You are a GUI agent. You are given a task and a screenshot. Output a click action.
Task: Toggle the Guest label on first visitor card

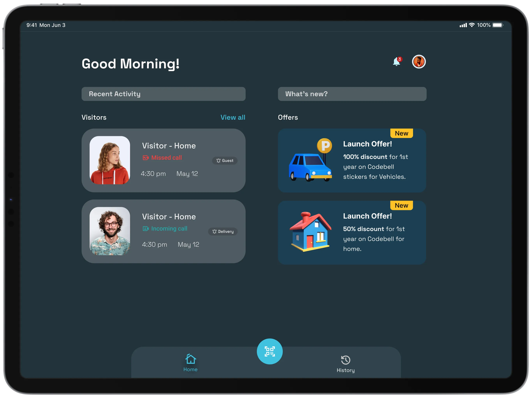pos(225,160)
